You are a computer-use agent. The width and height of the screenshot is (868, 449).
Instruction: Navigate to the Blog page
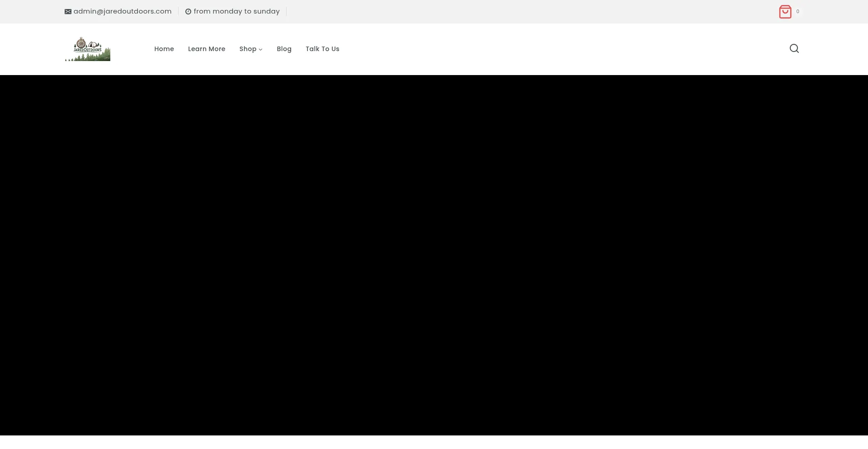click(284, 49)
